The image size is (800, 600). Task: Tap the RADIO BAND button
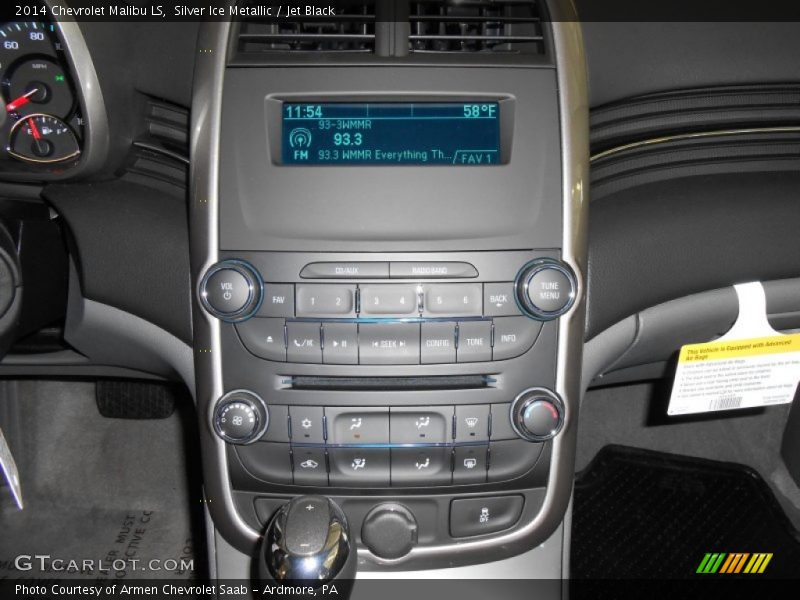click(433, 270)
